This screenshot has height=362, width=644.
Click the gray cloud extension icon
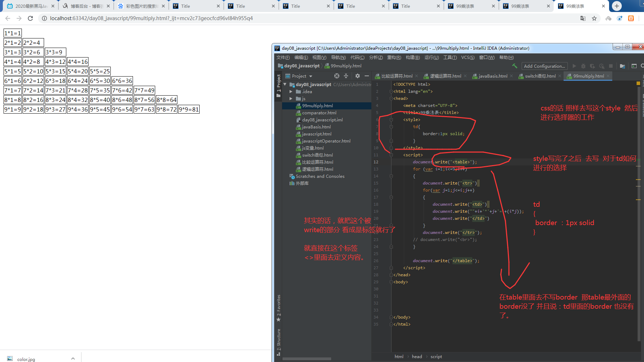(x=608, y=18)
